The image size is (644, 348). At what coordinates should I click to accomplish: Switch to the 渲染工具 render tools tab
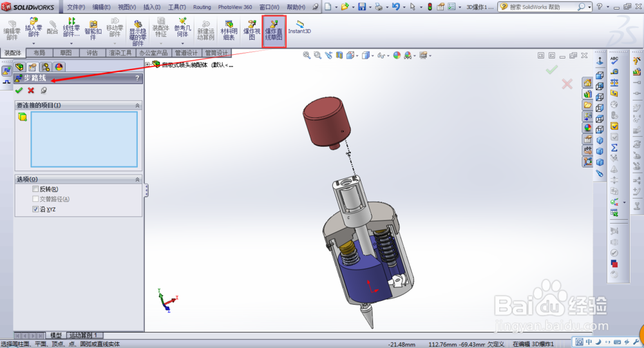[120, 53]
